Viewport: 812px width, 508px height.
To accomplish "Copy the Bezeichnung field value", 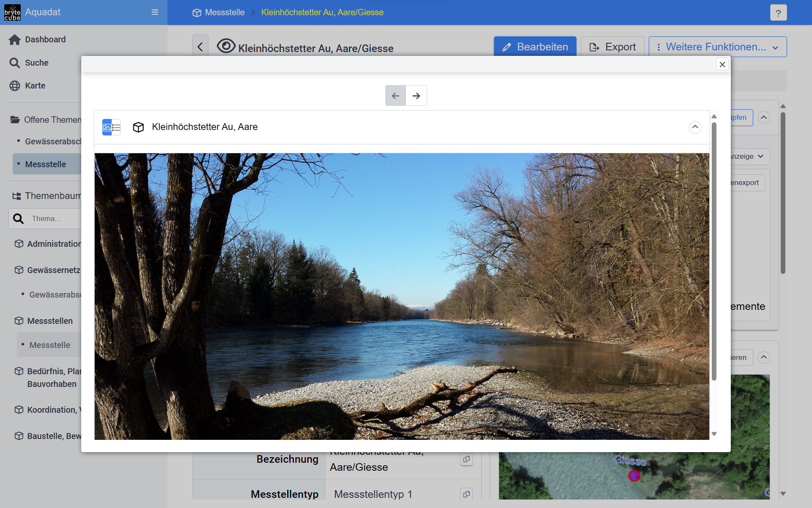I will [x=466, y=459].
